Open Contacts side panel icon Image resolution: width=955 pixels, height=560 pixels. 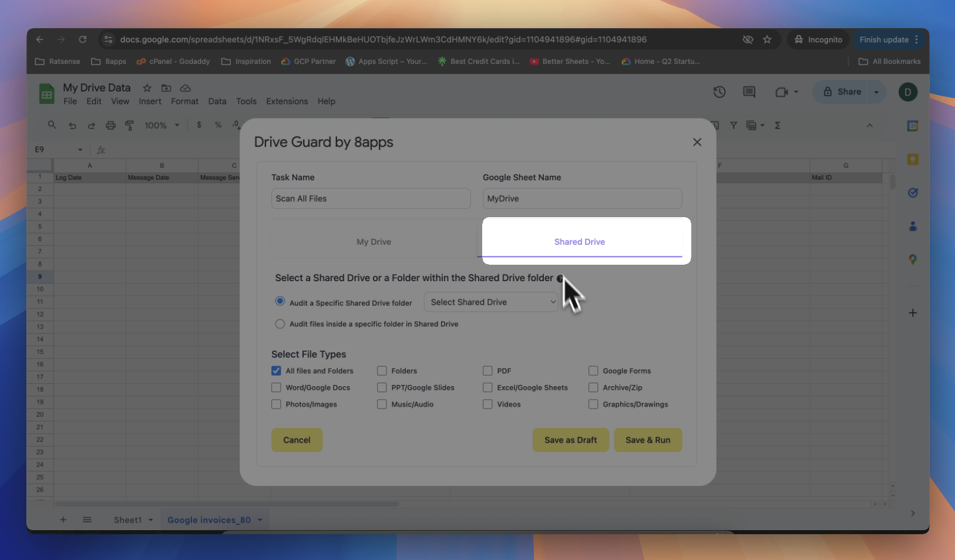[x=912, y=226]
